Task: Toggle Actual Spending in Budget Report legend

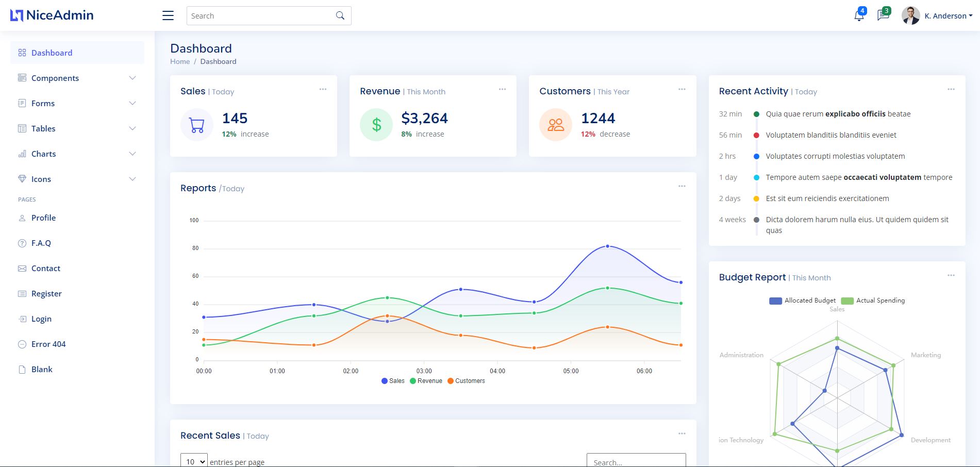Action: tap(873, 301)
